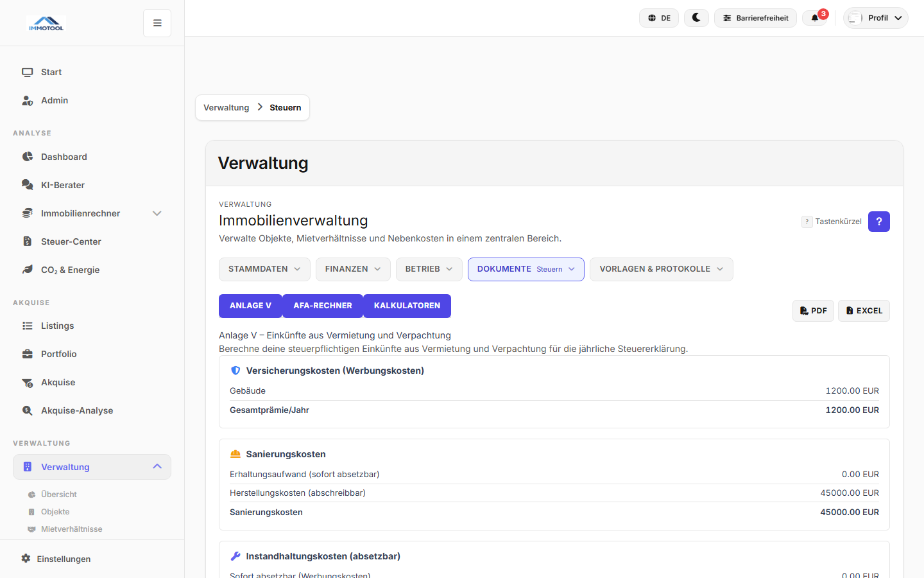Open CO₂ & Energie section
Screen dimensions: 924x578
[70, 270]
